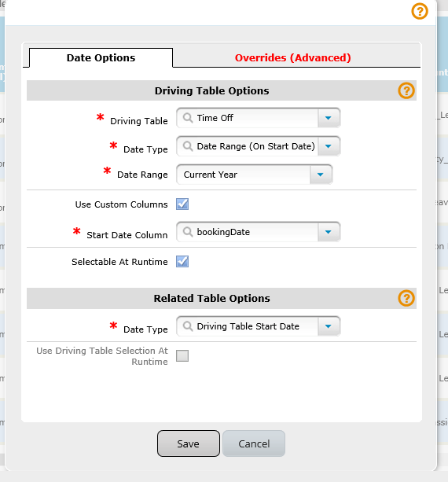Select the Date Options tab
Image resolution: width=448 pixels, height=482 pixels.
click(101, 57)
